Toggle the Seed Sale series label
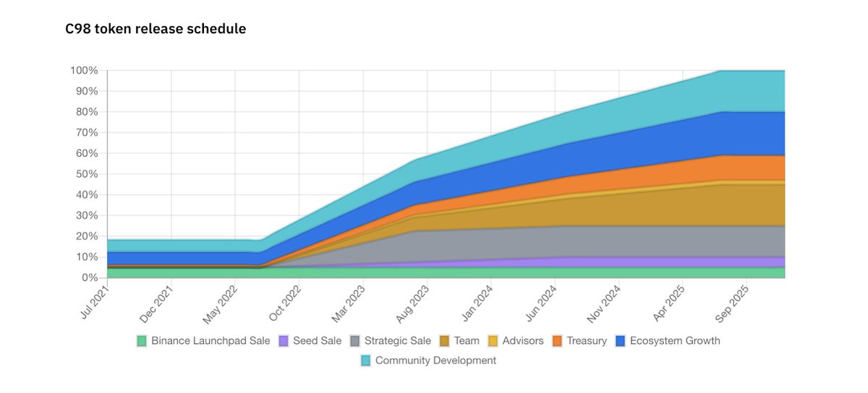Viewport: 868px width, 393px height. [x=318, y=340]
